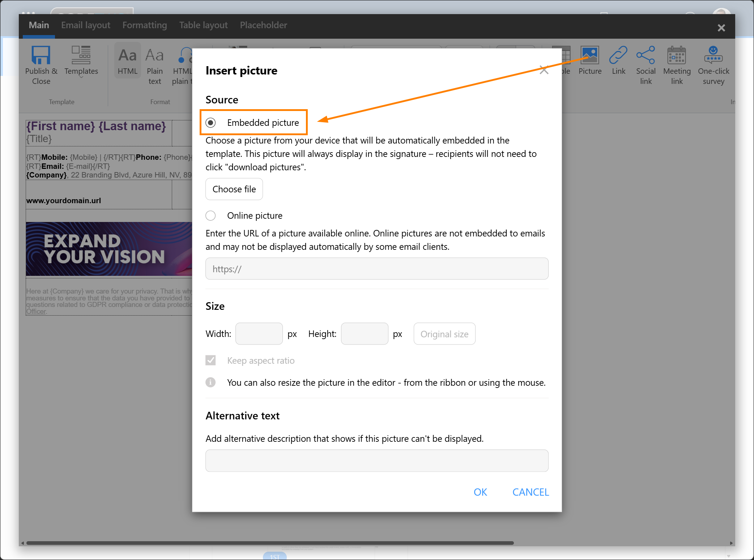Switch format to Plain text

click(154, 66)
